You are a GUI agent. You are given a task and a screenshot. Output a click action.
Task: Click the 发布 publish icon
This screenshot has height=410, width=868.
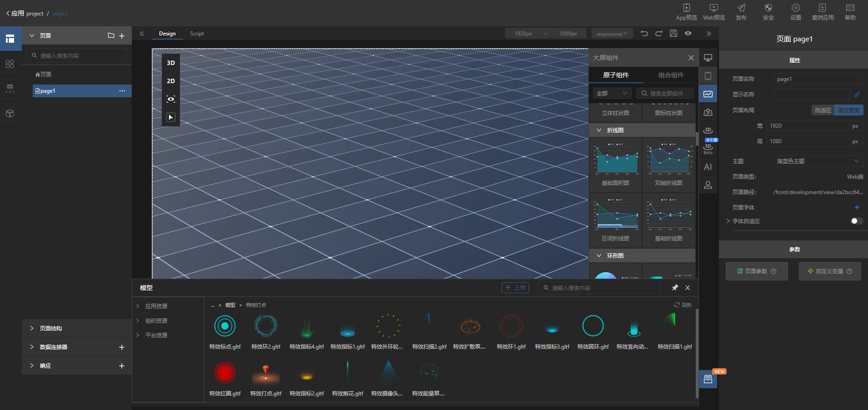pyautogui.click(x=741, y=12)
